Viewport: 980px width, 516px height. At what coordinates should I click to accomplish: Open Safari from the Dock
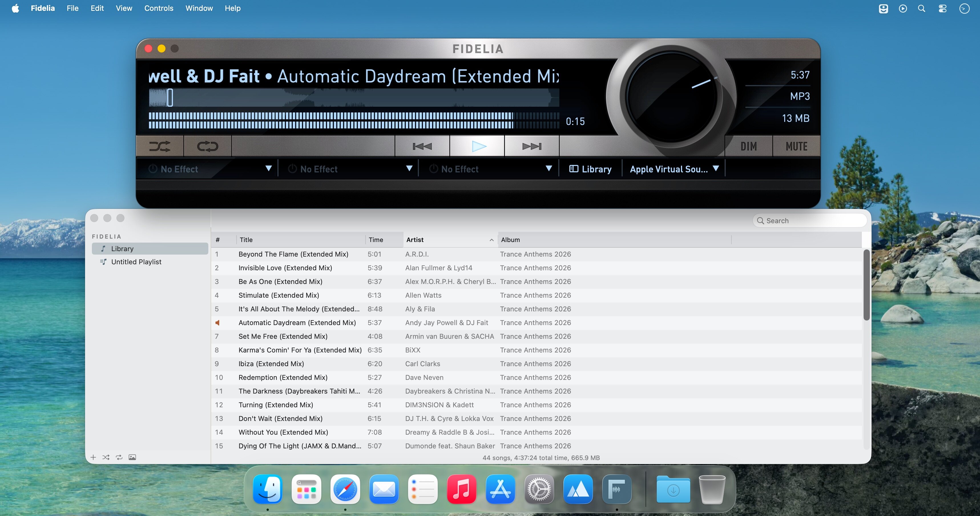[345, 489]
